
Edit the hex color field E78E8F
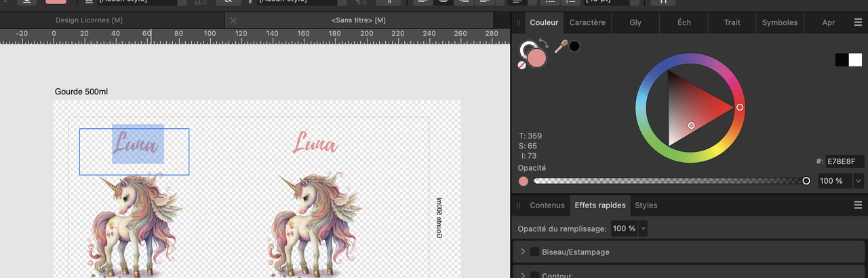(846, 161)
